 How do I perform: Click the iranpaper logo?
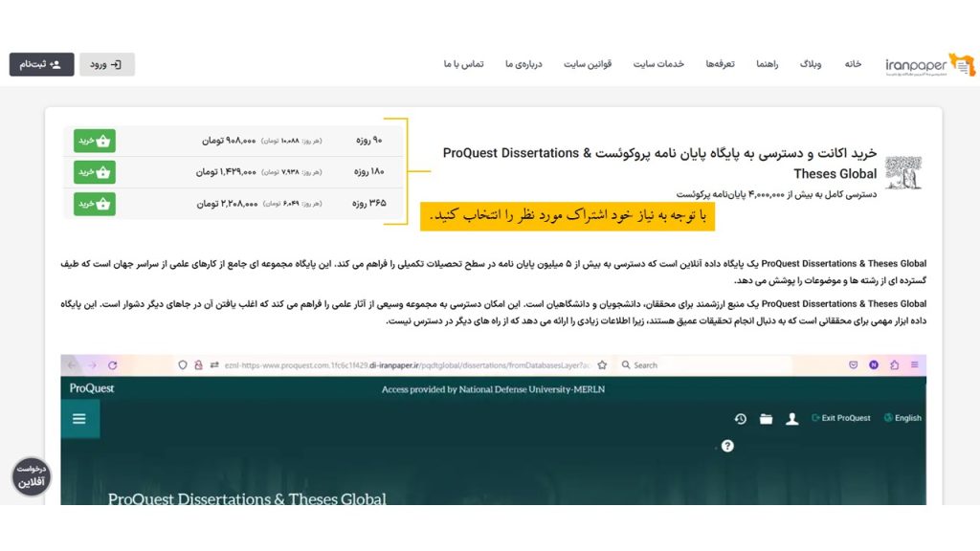coord(929,64)
